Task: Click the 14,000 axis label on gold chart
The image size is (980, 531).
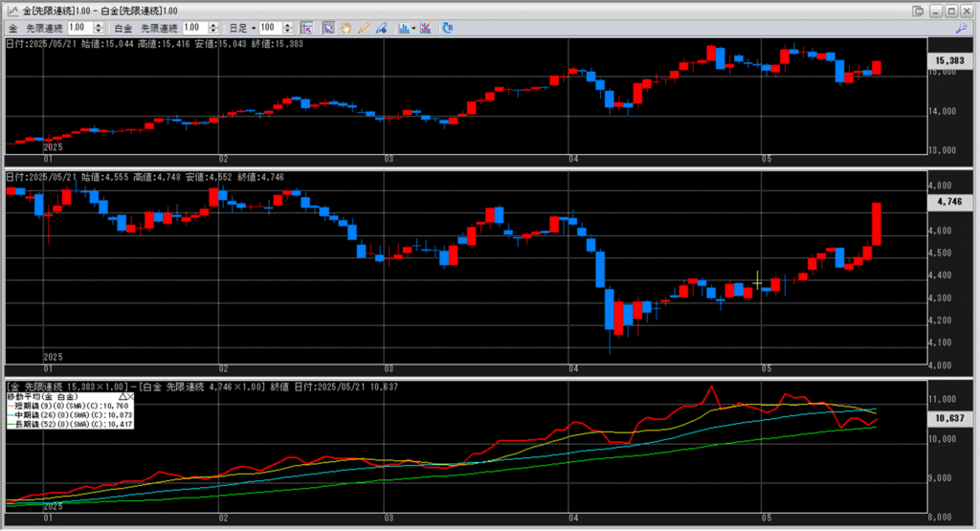Action: pyautogui.click(x=942, y=111)
